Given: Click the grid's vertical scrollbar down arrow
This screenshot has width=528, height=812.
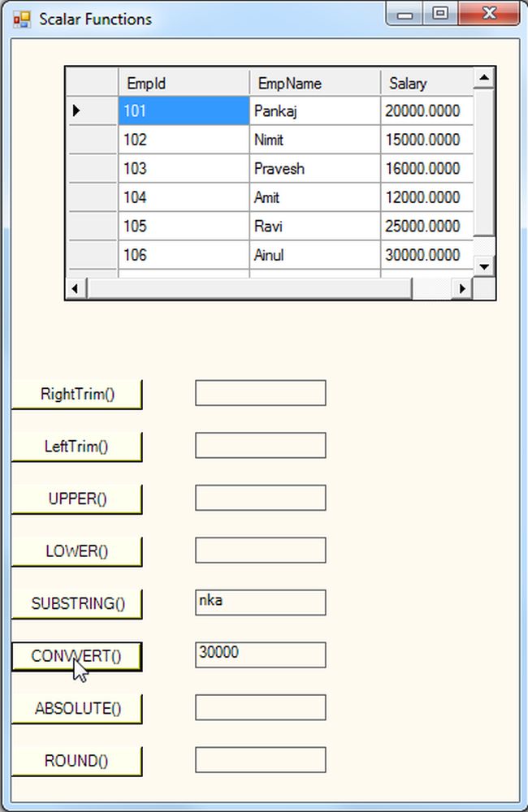Looking at the screenshot, I should pyautogui.click(x=484, y=266).
